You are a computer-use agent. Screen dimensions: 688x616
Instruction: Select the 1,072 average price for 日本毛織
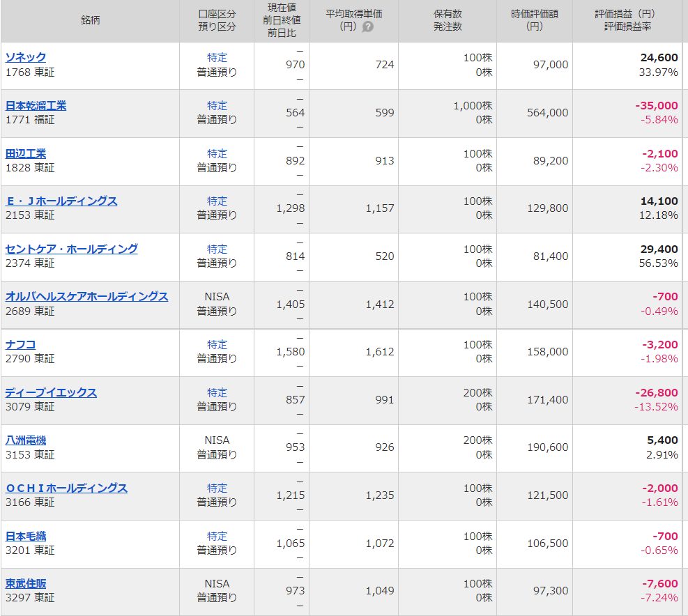(380, 543)
